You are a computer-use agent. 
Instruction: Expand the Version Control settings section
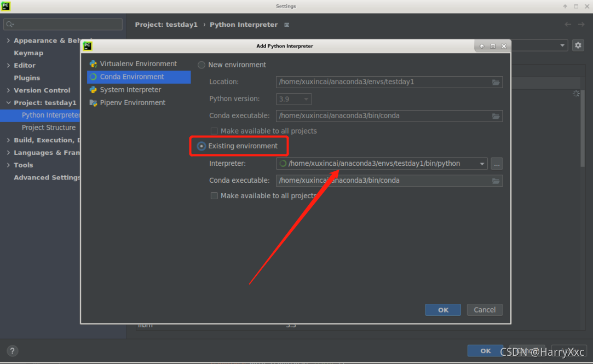[x=8, y=90]
